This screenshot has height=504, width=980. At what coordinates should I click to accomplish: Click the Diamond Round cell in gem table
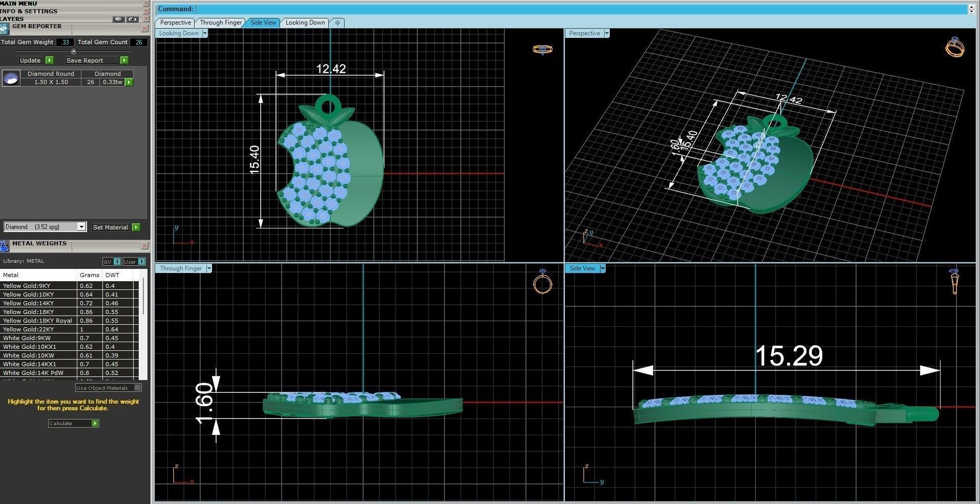tap(51, 74)
